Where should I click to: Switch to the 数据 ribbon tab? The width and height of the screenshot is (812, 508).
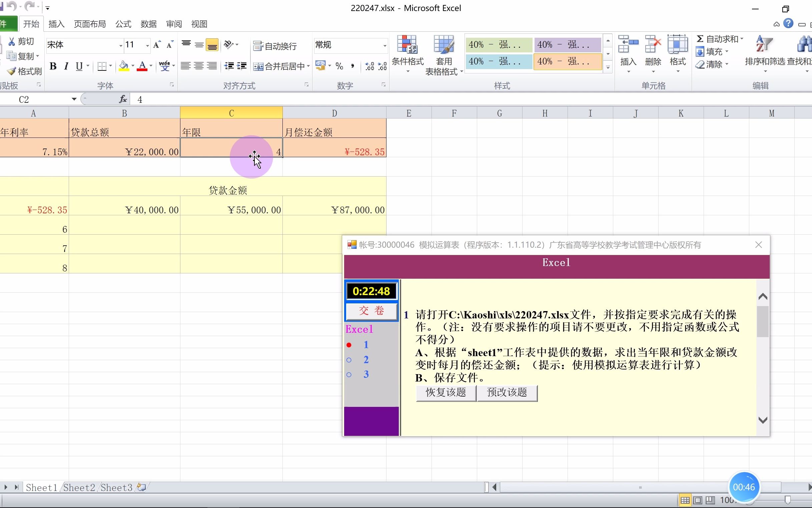click(x=148, y=23)
